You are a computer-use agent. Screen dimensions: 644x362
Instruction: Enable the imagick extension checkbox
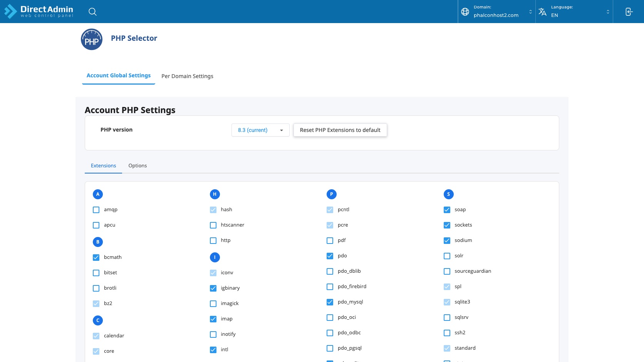pyautogui.click(x=213, y=304)
